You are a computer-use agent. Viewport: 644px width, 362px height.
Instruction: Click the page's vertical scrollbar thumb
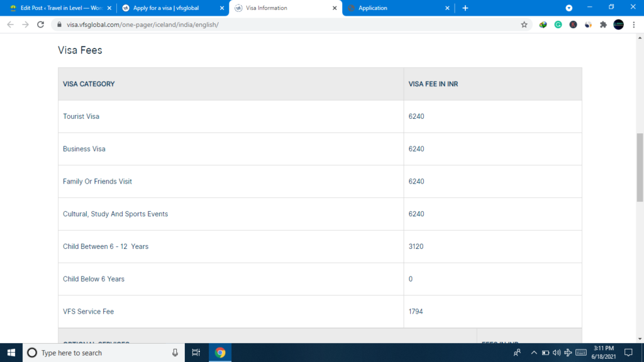(x=640, y=167)
